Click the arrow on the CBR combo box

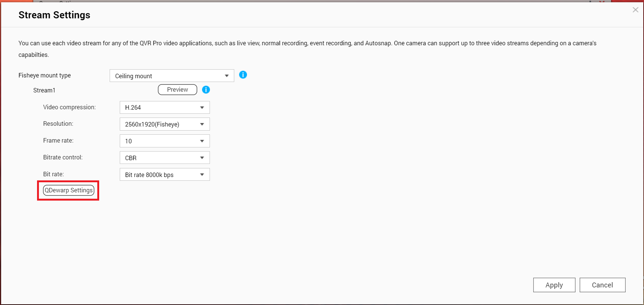(x=202, y=158)
